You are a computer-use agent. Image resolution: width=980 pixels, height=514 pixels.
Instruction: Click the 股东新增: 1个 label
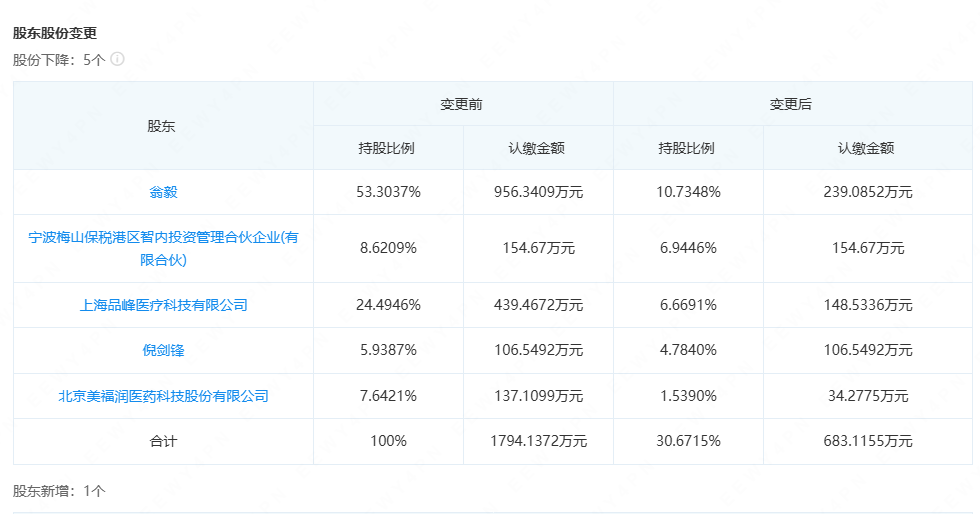(x=59, y=491)
